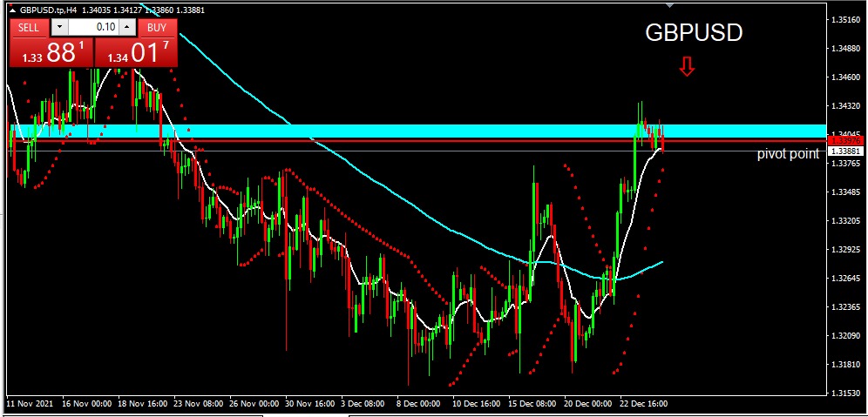868x417 pixels.
Task: Click the '23 Nov 08:00' time label
Action: pyautogui.click(x=198, y=404)
